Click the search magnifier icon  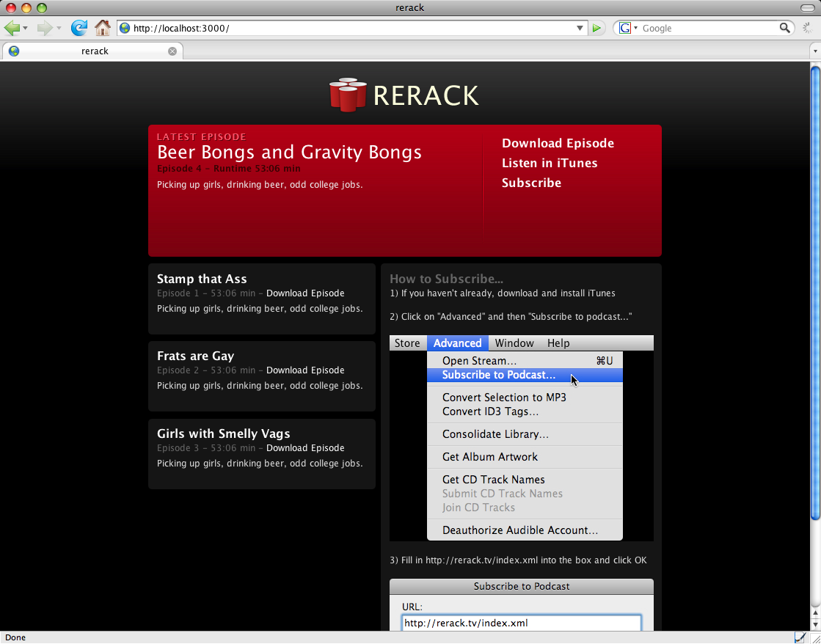[x=784, y=28]
